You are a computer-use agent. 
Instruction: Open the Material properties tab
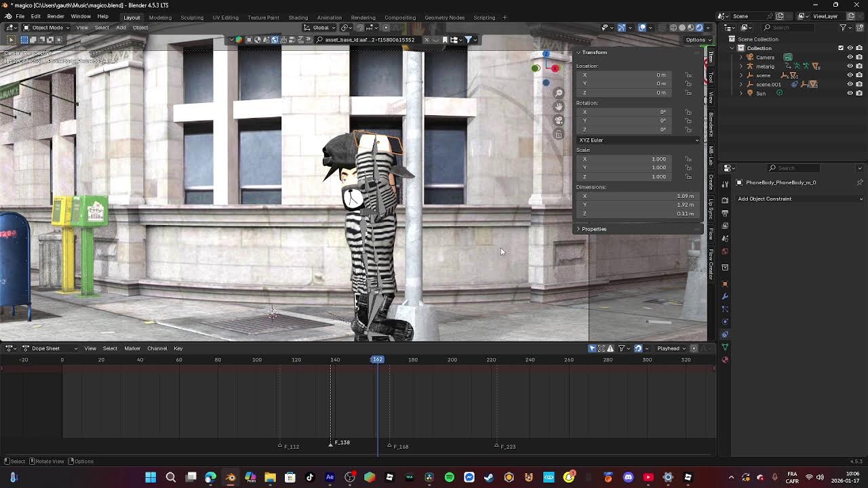(725, 359)
